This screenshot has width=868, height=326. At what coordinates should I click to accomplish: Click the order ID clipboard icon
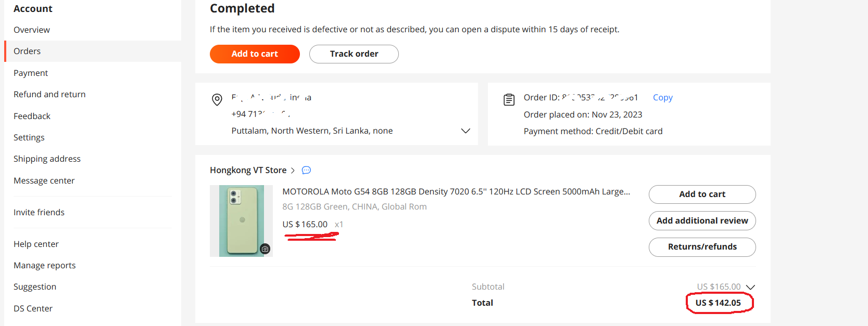509,100
